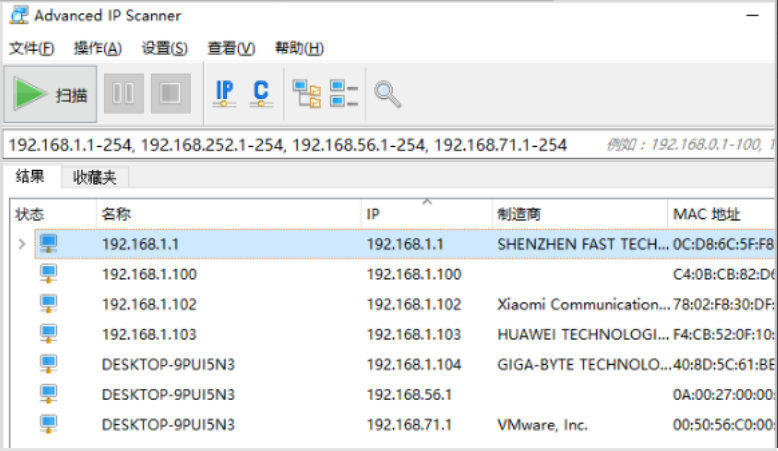This screenshot has width=778, height=451.
Task: Open the 设置(S) menu
Action: 164,48
